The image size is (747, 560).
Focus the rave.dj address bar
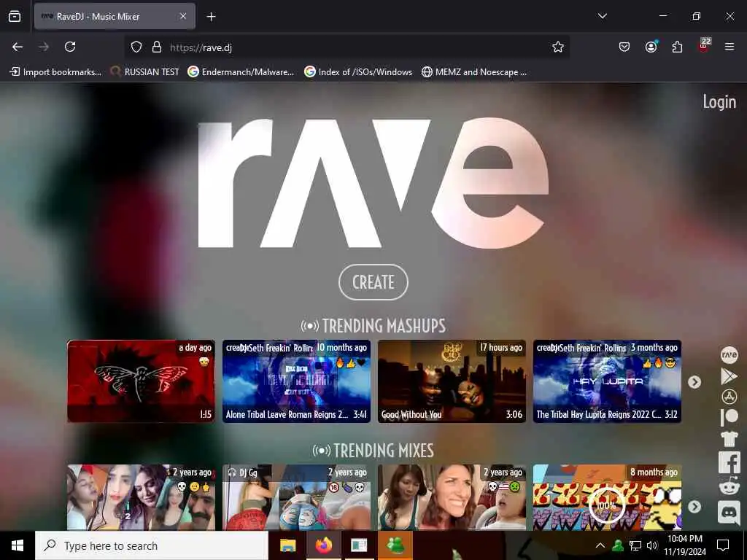[x=347, y=47]
